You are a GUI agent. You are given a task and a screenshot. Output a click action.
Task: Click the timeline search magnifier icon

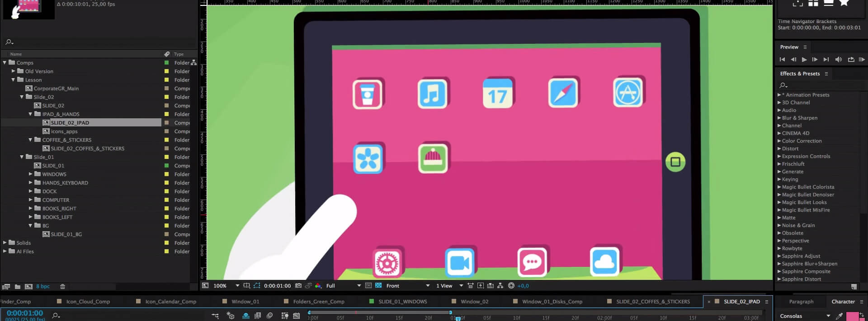pos(56,316)
